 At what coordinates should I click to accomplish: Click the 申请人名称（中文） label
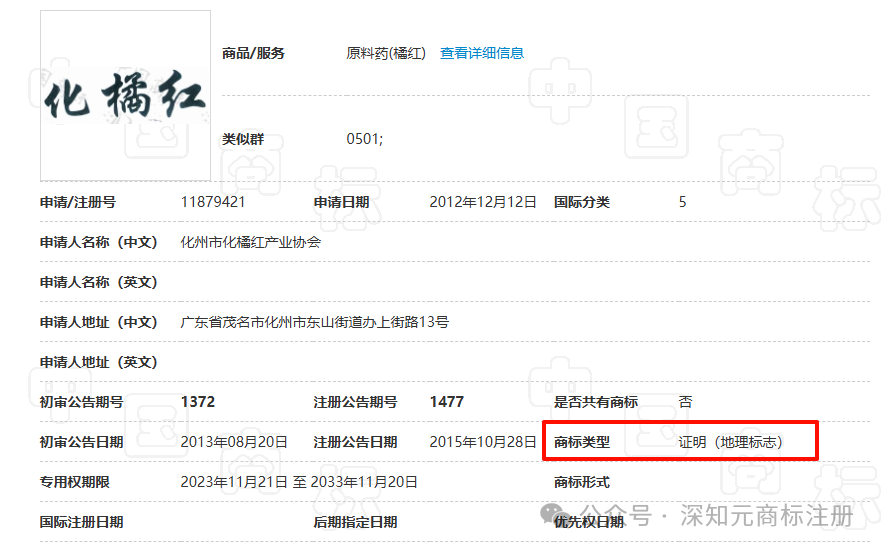tap(99, 242)
